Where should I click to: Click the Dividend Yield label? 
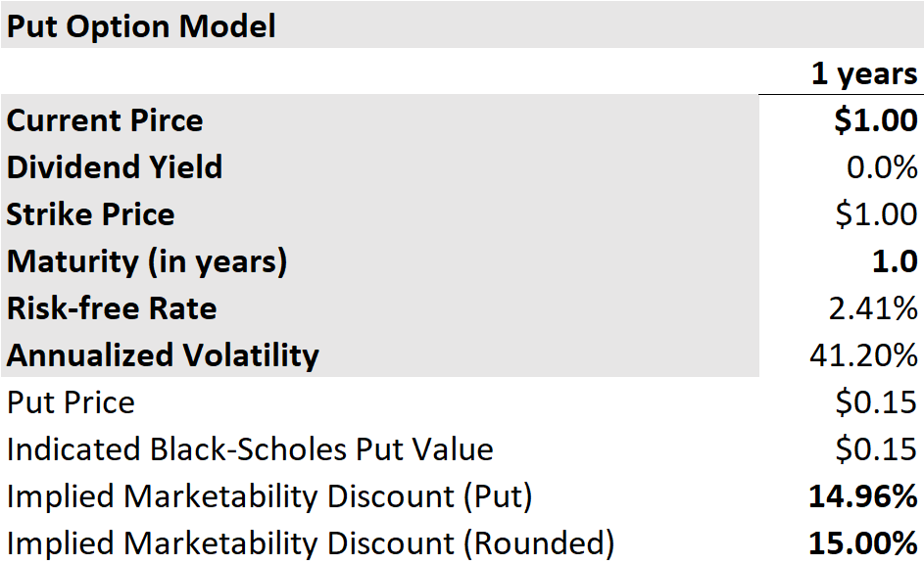(x=115, y=167)
